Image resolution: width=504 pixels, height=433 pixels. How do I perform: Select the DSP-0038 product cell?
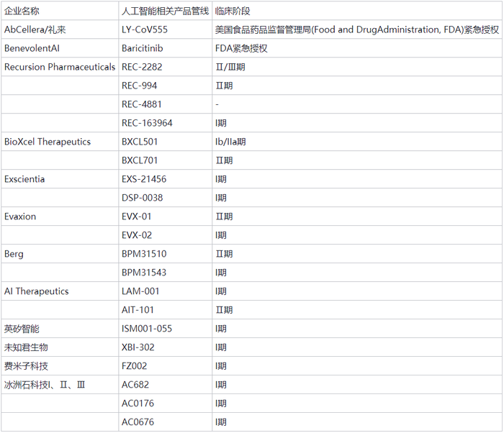point(143,198)
